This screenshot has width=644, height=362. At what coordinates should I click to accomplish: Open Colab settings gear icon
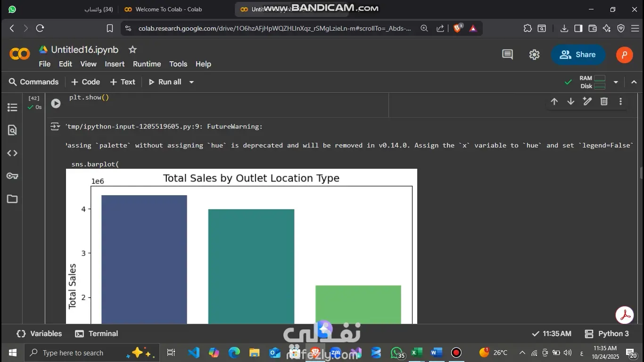point(534,55)
